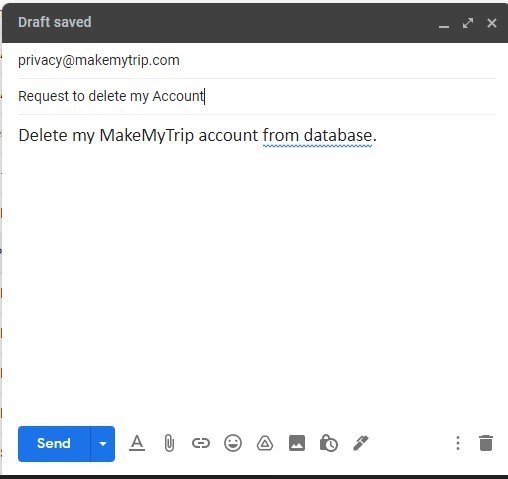This screenshot has height=479, width=508.
Task: Open text formatting options icon
Action: pos(137,443)
